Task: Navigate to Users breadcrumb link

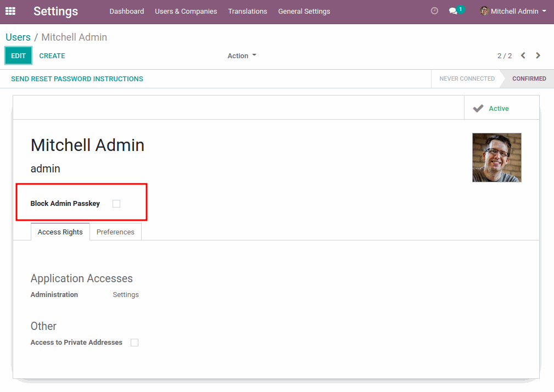Action: [18, 37]
